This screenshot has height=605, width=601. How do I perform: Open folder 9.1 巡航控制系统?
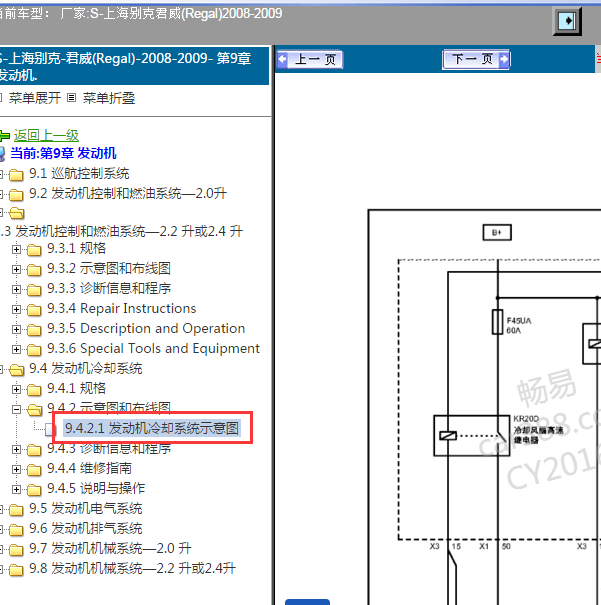click(x=79, y=174)
